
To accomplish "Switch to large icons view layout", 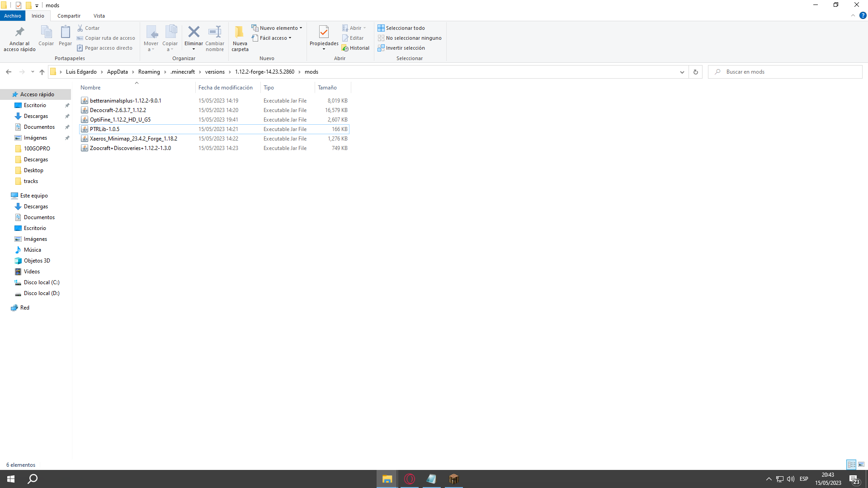I will (861, 465).
